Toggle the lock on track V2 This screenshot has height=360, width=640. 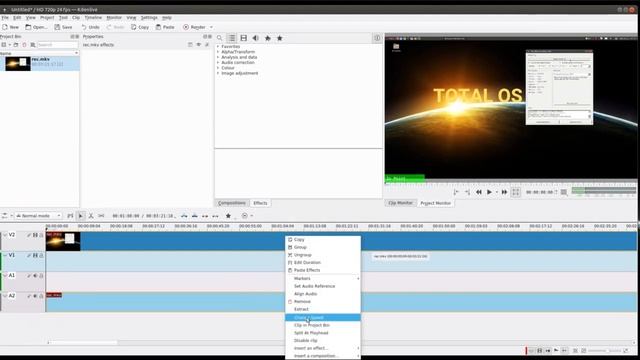tap(41, 235)
